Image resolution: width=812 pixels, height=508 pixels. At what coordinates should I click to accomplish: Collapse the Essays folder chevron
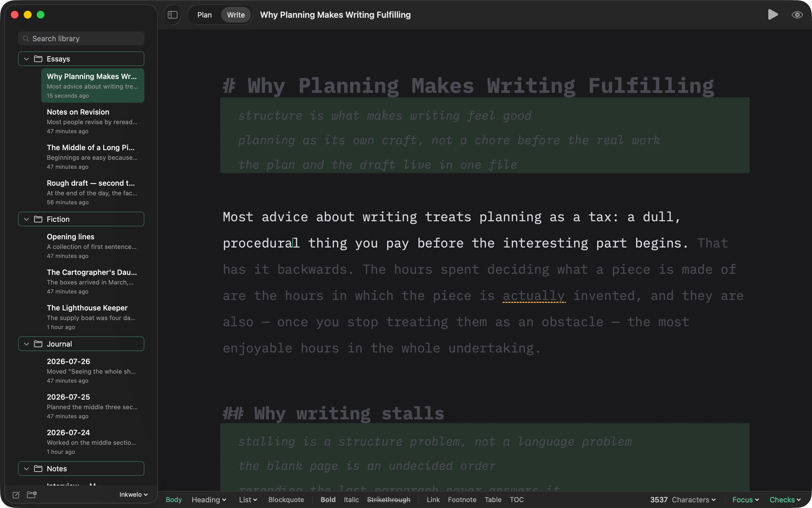point(27,59)
